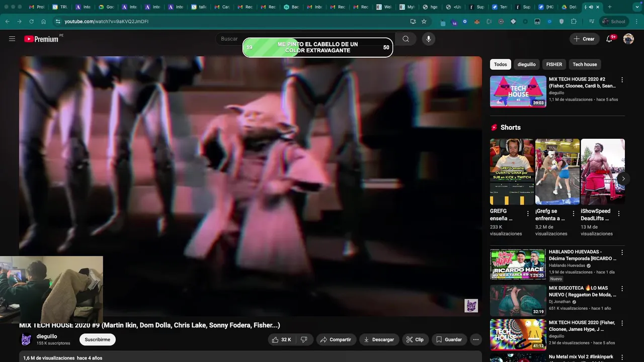
Task: Click the address bar URL
Action: click(107, 22)
